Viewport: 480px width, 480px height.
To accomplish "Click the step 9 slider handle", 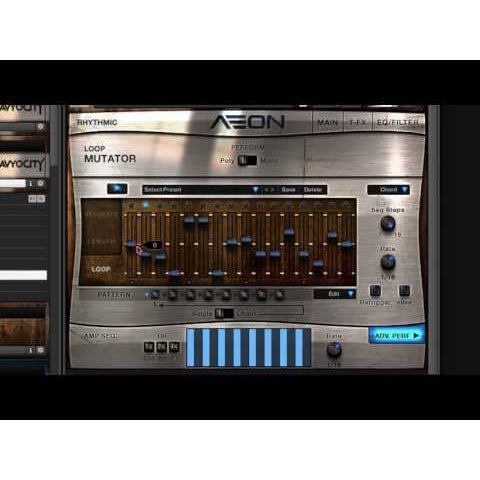I will point(246,239).
